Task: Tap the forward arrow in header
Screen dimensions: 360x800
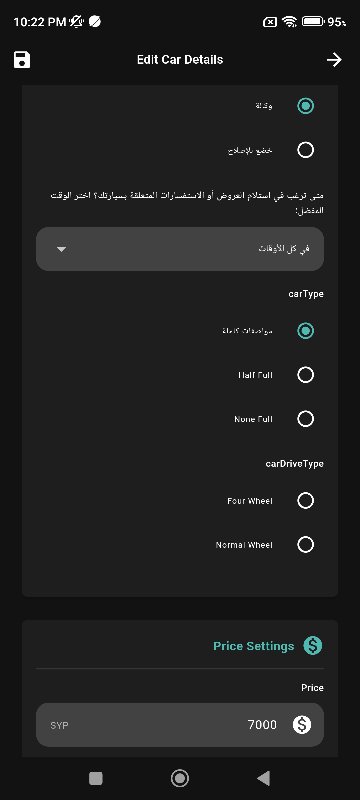Action: 334,60
